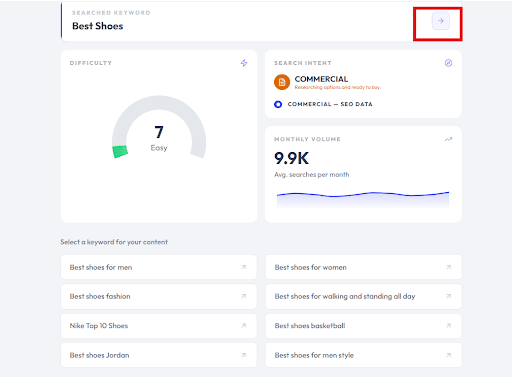Click the monthly volume trend line chart

point(363,199)
